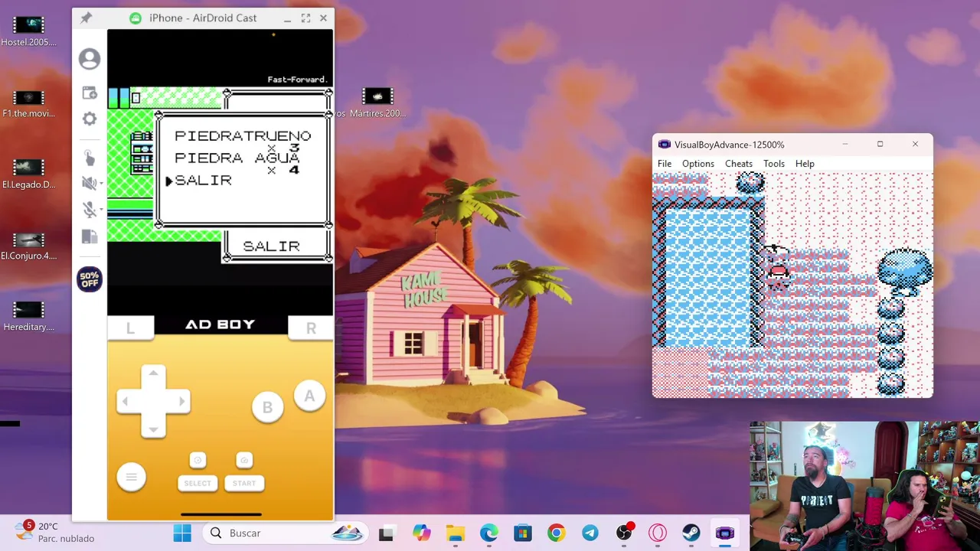Select the El.Conjuro.4 desktop video file
Screen dimensions: 980x551
click(x=28, y=246)
